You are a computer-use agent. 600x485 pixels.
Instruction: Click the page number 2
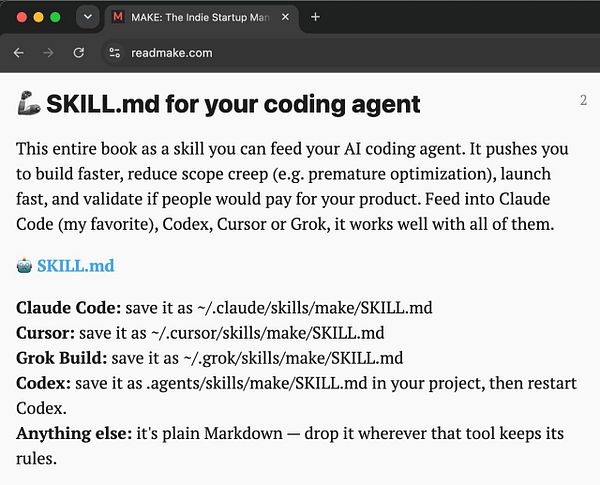tap(583, 100)
